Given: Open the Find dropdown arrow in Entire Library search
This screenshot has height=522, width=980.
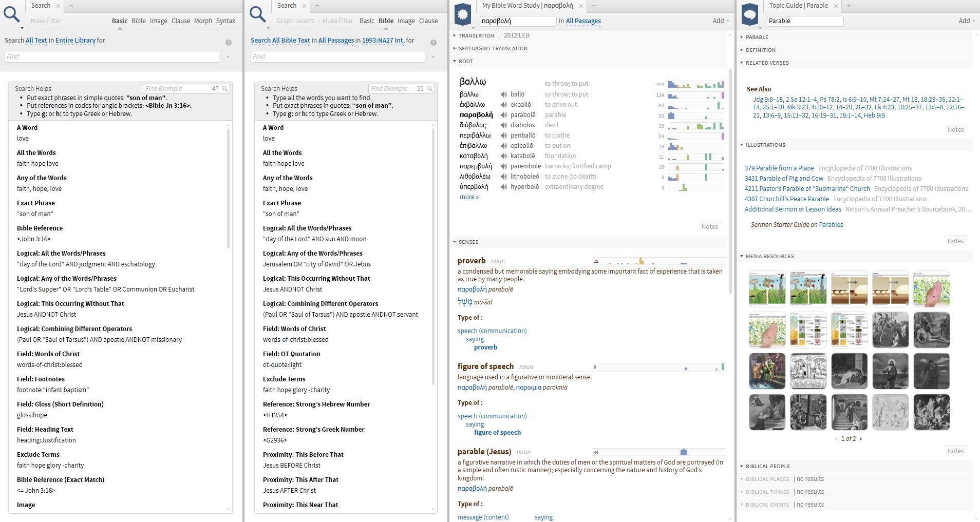Looking at the screenshot, I should 228,57.
